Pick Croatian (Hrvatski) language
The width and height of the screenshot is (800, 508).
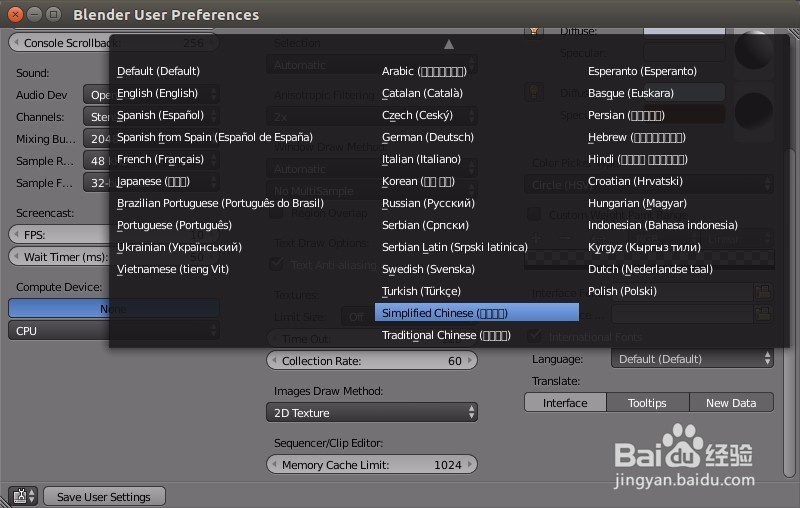(635, 181)
